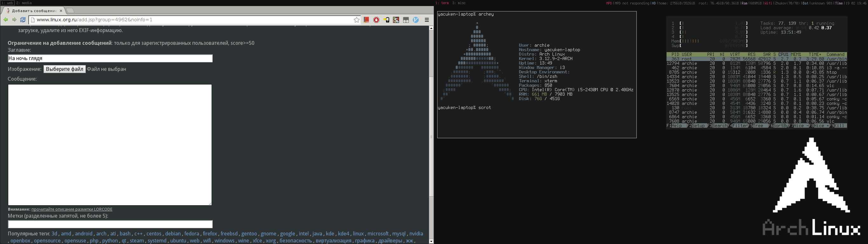The image size is (868, 244).
Task: Focus the Заглавие title input field
Action: click(x=110, y=58)
